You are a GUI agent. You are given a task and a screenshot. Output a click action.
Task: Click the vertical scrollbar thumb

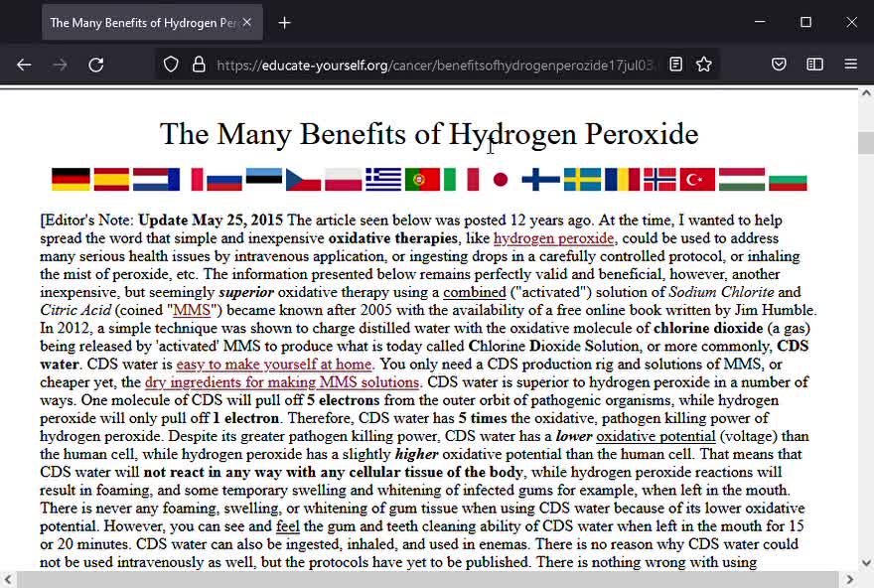click(866, 143)
